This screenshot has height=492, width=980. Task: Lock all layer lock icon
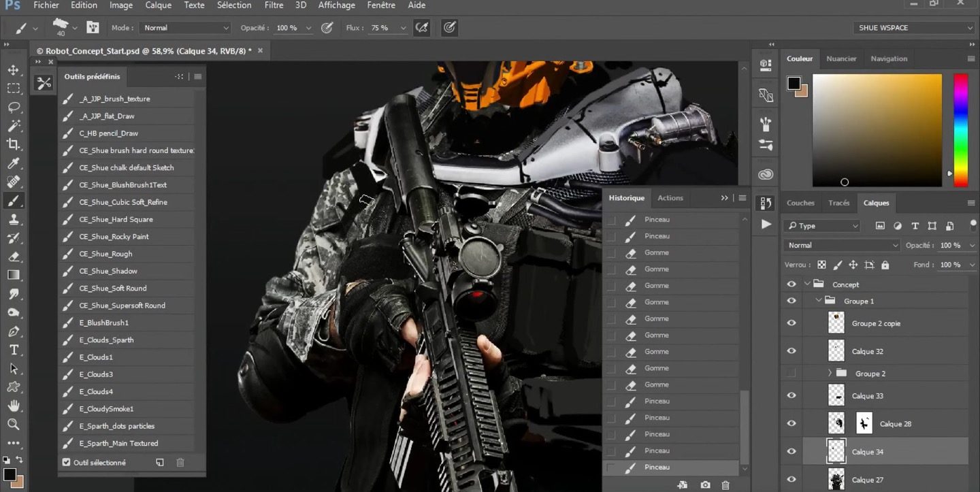pos(885,265)
